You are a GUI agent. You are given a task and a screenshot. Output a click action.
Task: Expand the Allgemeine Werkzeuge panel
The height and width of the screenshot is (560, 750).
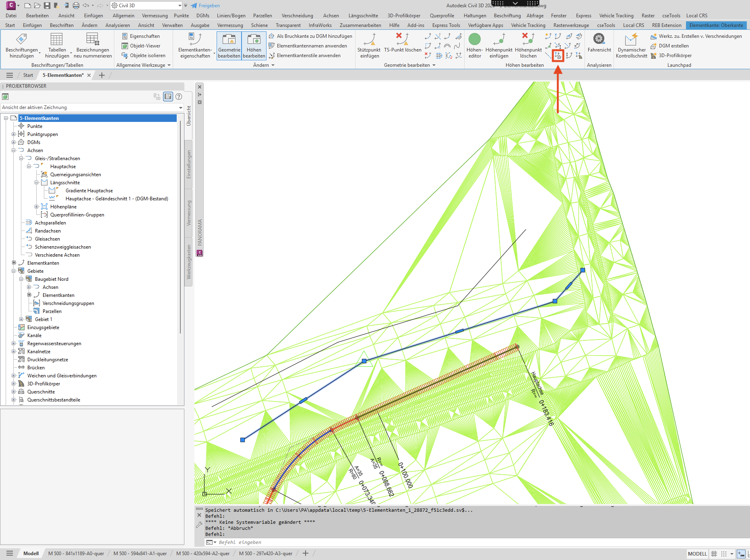tap(143, 65)
